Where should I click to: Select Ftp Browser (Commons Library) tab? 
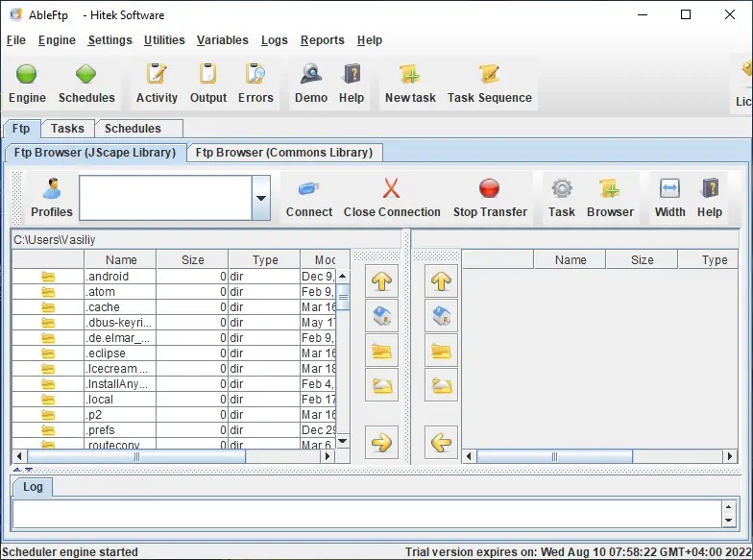(284, 153)
